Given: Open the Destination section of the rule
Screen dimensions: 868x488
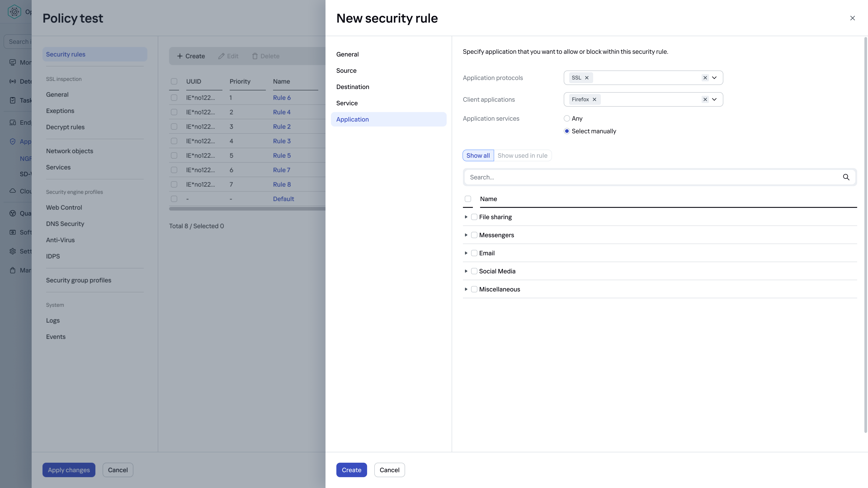Looking at the screenshot, I should point(352,87).
